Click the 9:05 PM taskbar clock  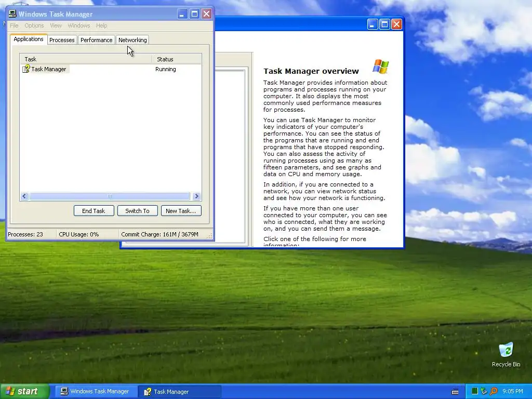tap(513, 391)
